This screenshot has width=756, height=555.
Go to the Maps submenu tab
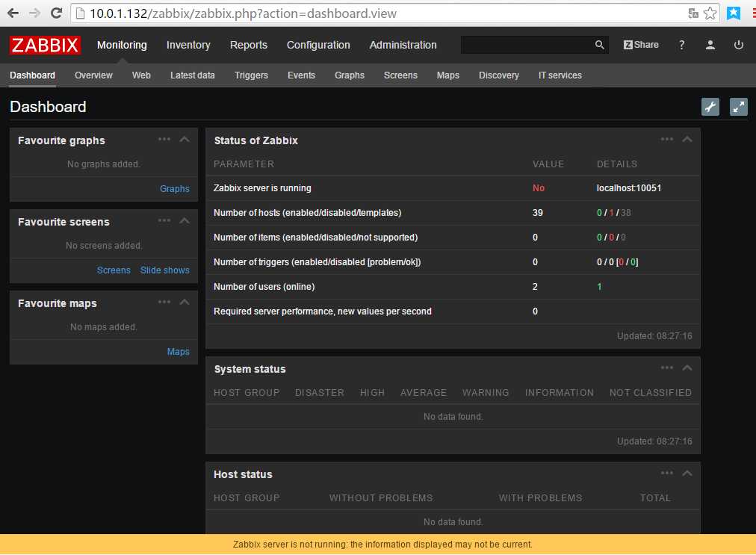point(448,75)
